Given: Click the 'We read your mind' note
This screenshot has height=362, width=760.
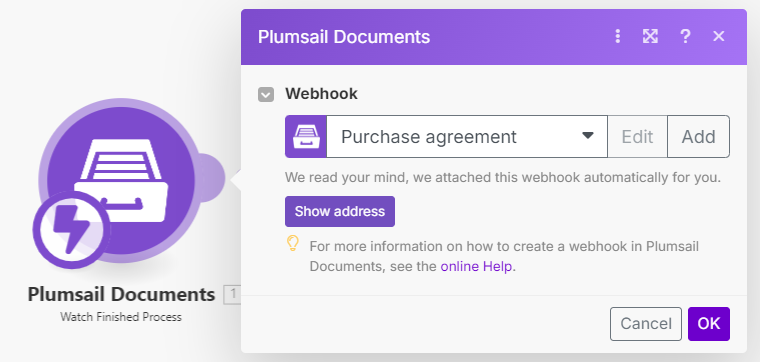Looking at the screenshot, I should point(503,177).
